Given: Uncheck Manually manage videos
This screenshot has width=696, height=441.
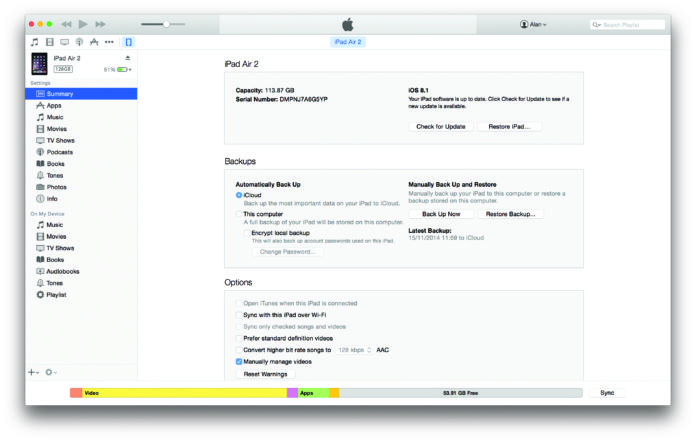Looking at the screenshot, I should [x=239, y=362].
